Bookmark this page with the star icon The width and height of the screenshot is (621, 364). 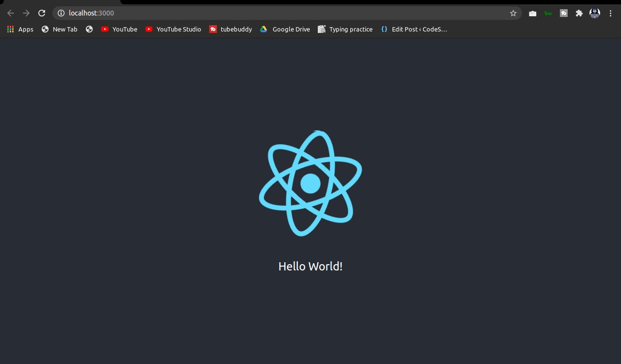click(513, 13)
